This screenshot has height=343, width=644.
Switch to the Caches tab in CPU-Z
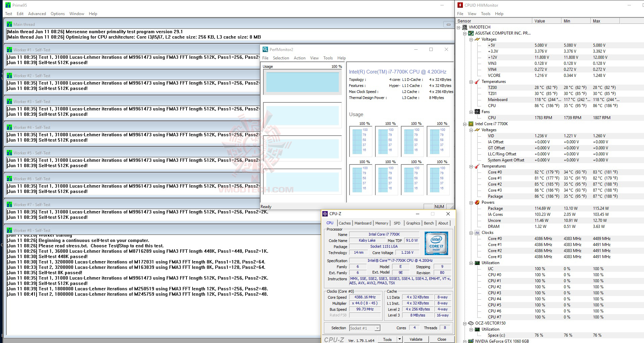pyautogui.click(x=344, y=223)
